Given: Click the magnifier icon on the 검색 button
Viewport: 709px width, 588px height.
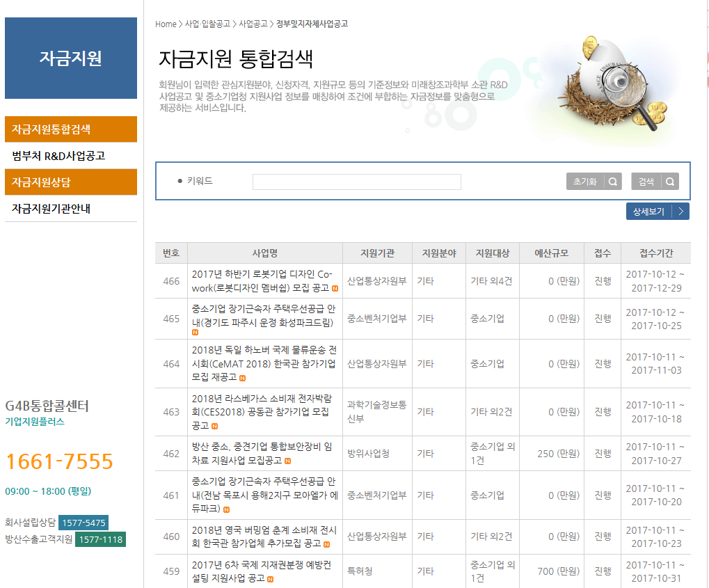Looking at the screenshot, I should click(x=669, y=182).
